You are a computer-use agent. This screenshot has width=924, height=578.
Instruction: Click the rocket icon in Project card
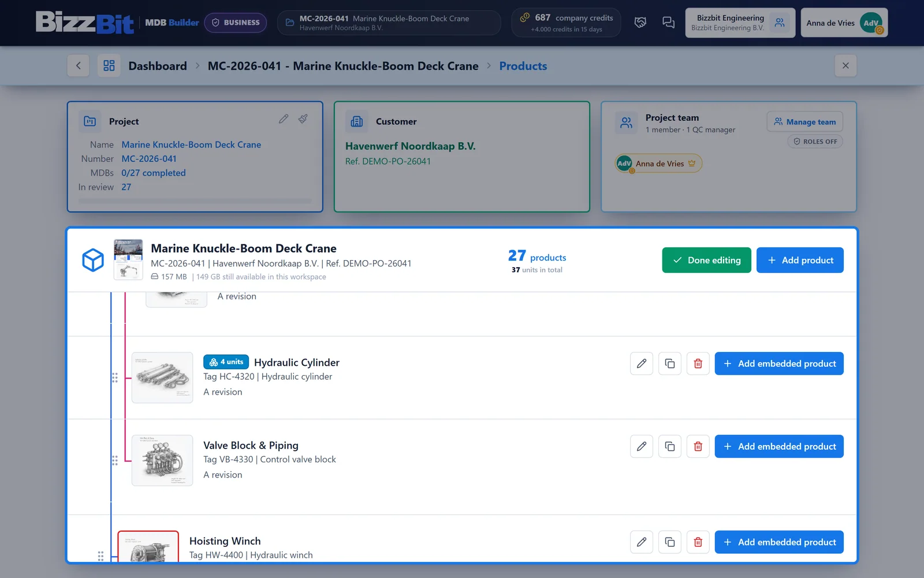pyautogui.click(x=303, y=119)
